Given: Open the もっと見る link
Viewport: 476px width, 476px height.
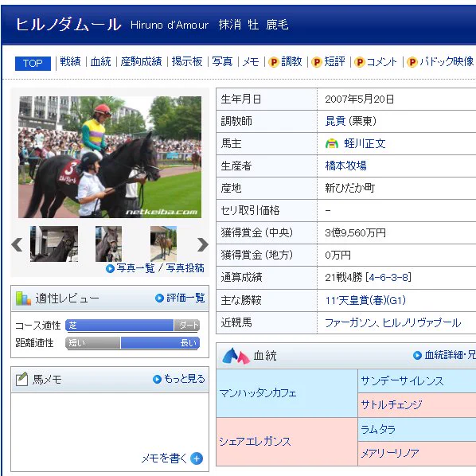Looking at the screenshot, I should point(185,379).
